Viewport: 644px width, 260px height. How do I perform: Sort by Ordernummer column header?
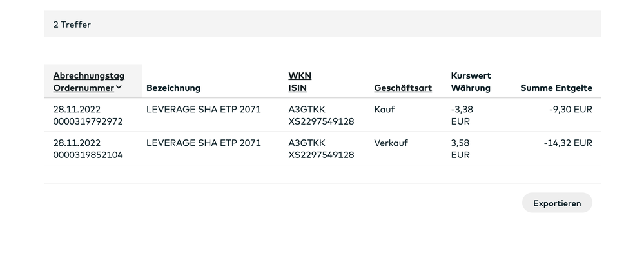click(x=83, y=88)
